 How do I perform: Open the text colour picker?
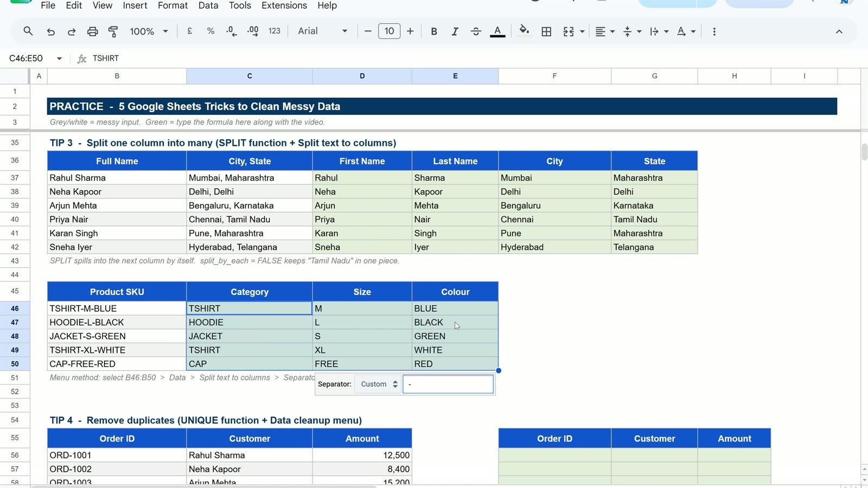click(x=497, y=31)
